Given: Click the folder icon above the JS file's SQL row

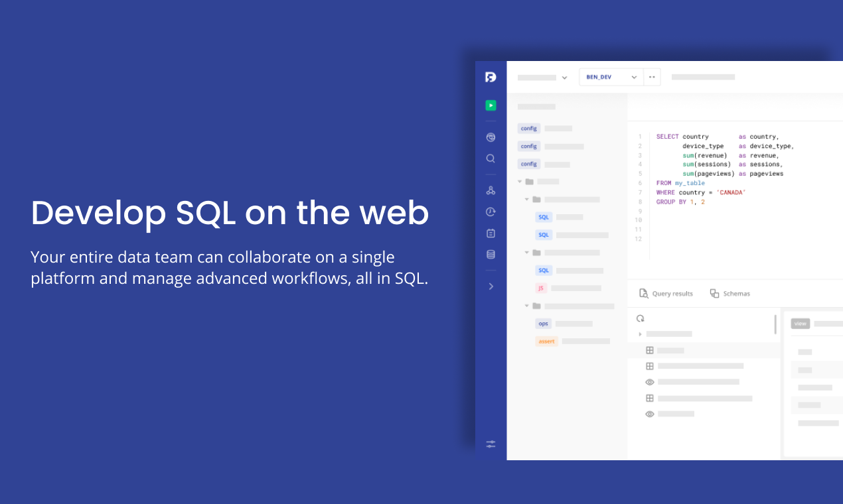Looking at the screenshot, I should pos(536,253).
